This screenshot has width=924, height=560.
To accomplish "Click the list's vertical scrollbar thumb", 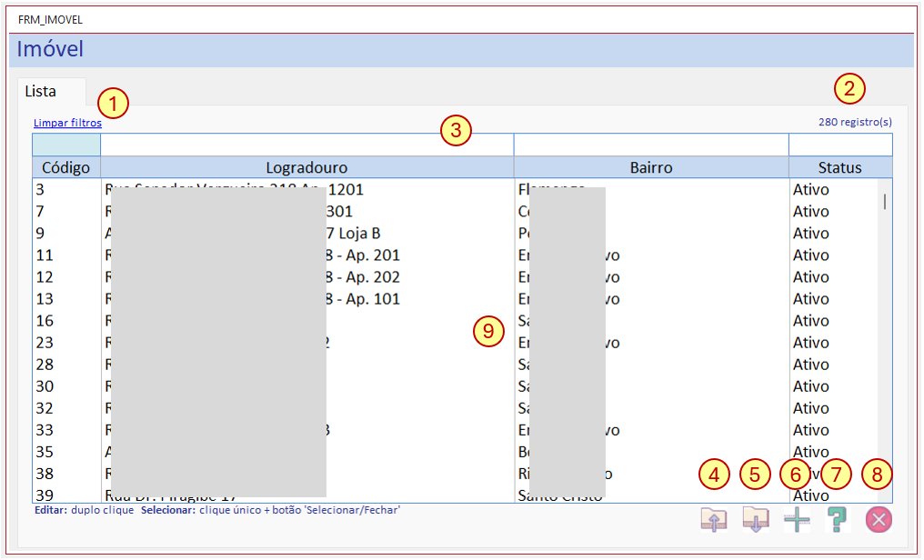I will 885,202.
